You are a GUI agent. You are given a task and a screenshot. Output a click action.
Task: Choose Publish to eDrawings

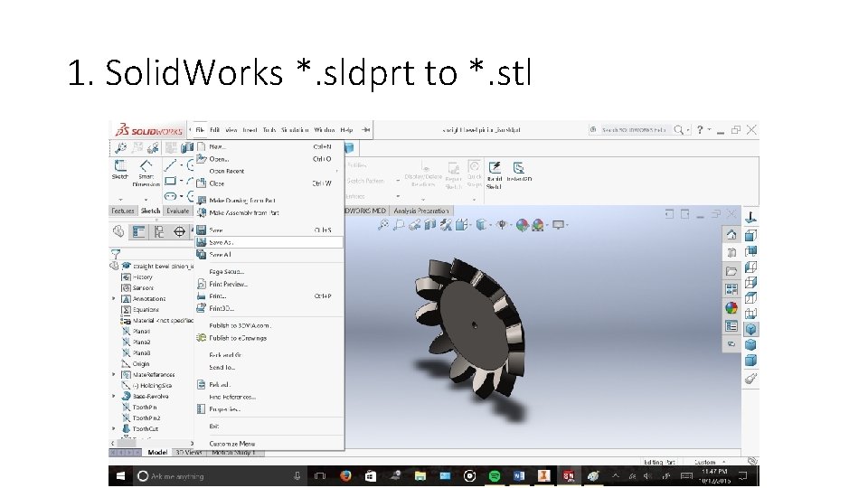(x=269, y=337)
